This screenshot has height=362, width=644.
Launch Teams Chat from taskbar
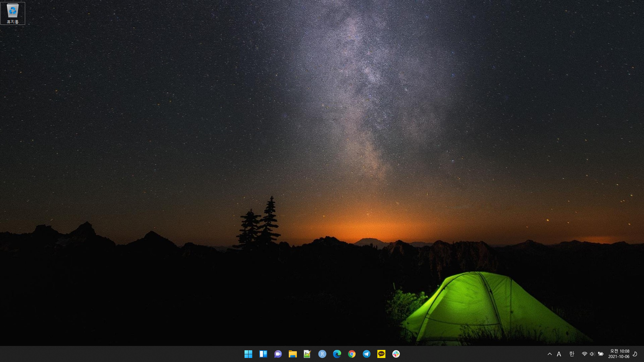tap(278, 354)
